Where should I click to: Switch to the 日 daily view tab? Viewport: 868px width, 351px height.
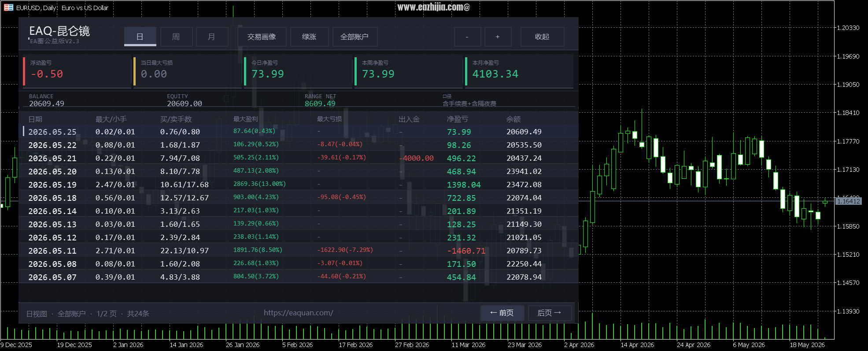[x=140, y=37]
